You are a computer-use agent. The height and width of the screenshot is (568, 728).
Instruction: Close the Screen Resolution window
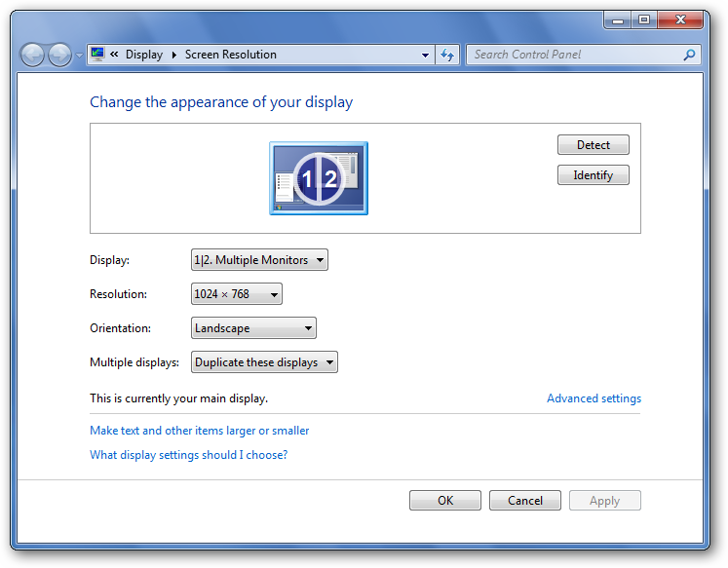tap(680, 19)
